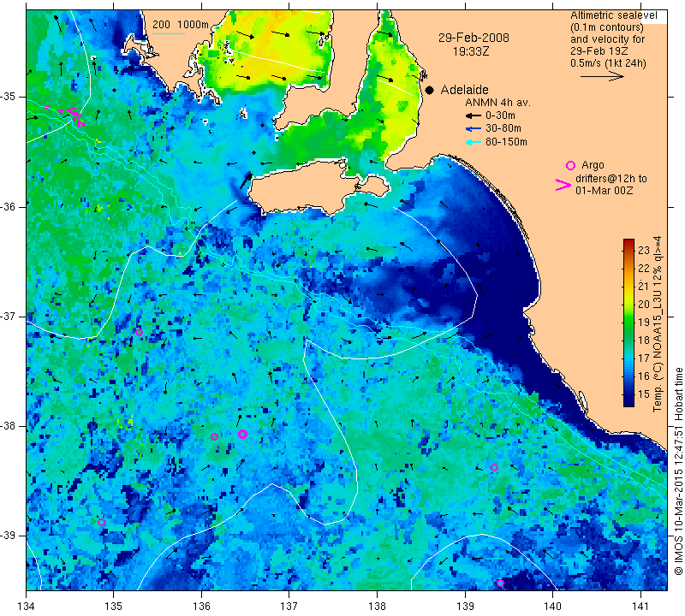This screenshot has width=685, height=616.
Task: Click the black Adelaide city marker dot
Action: pos(430,90)
